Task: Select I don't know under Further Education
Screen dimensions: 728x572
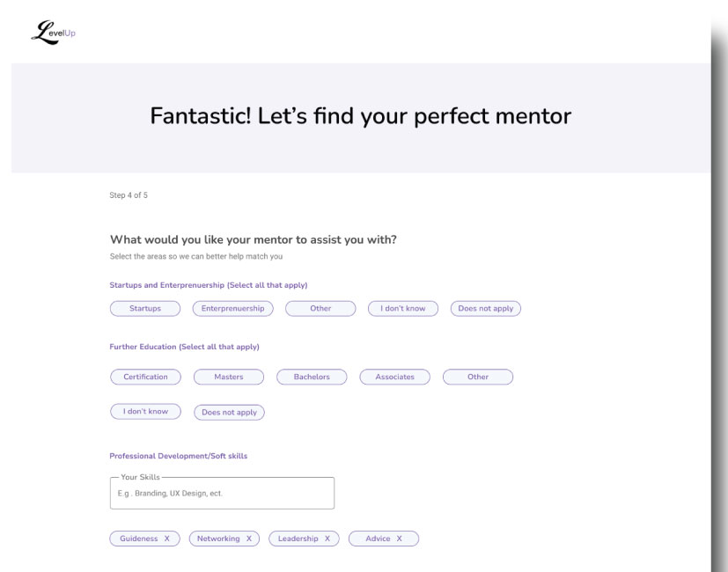Action: tap(145, 412)
